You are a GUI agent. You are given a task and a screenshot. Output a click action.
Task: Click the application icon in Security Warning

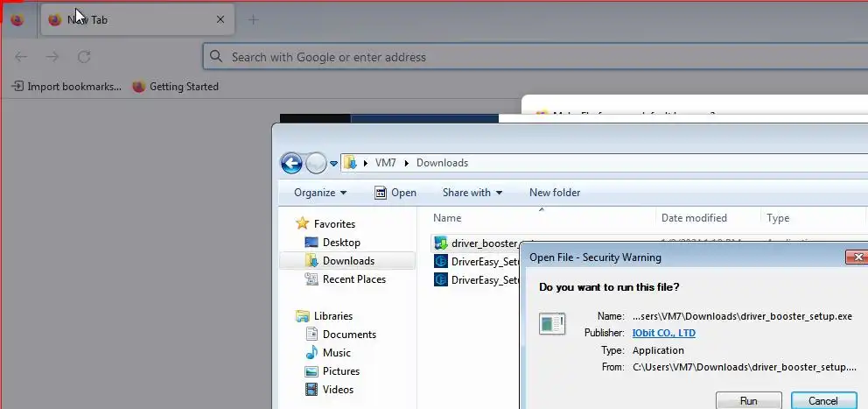pos(552,324)
